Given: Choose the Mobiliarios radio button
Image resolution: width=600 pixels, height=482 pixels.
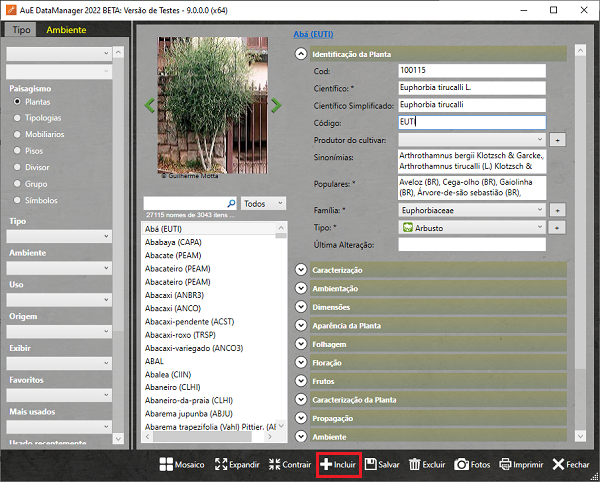Looking at the screenshot, I should point(17,133).
